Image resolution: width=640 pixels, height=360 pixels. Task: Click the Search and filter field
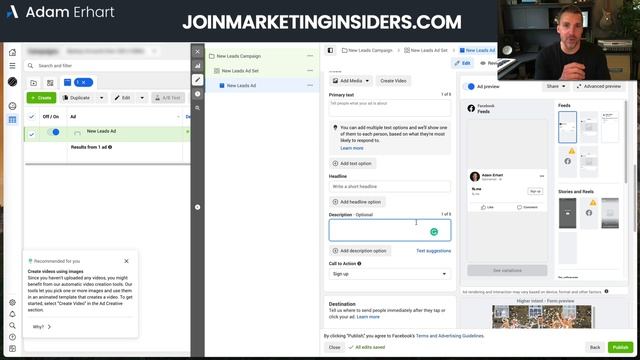pyautogui.click(x=107, y=66)
